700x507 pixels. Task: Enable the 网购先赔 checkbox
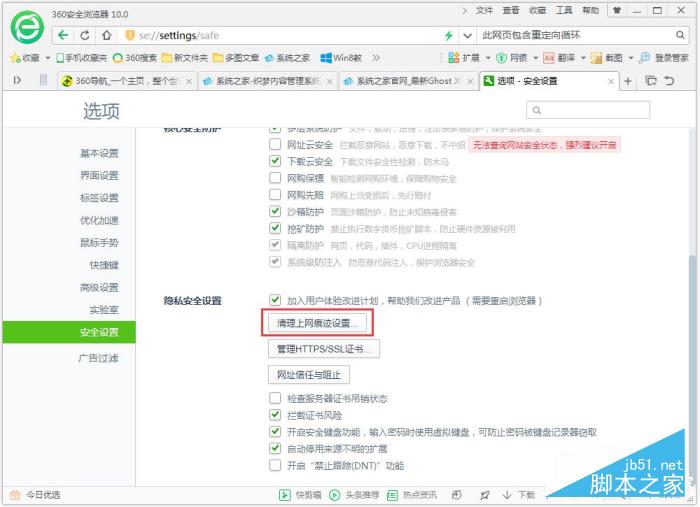click(x=275, y=195)
